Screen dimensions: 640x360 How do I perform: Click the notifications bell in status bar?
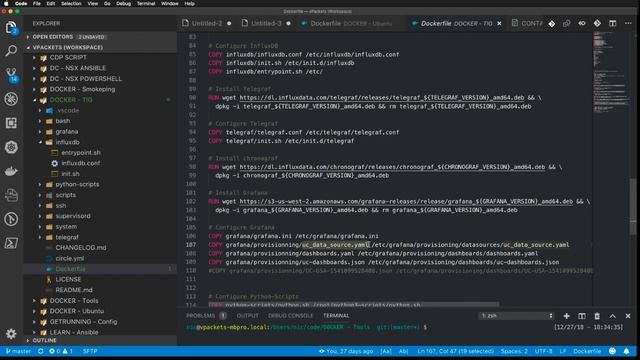coord(626,351)
